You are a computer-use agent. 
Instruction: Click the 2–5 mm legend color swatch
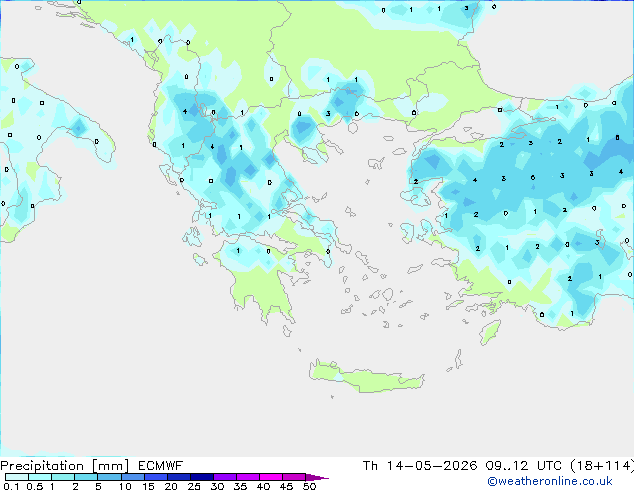click(x=86, y=477)
